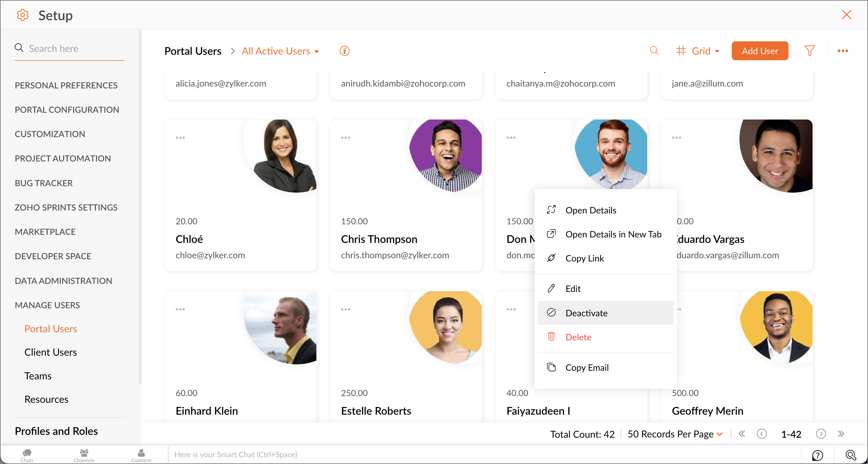The height and width of the screenshot is (464, 868).
Task: Go to last page double-arrow
Action: click(841, 434)
